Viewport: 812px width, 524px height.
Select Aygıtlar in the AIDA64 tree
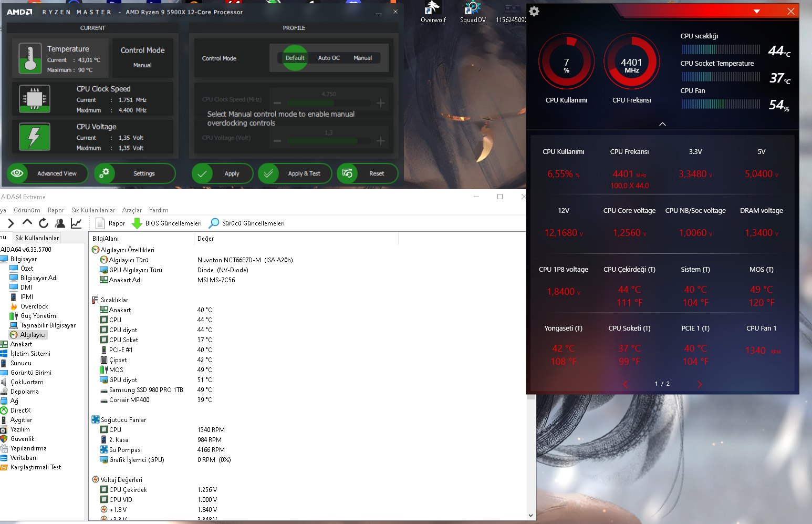pyautogui.click(x=21, y=420)
